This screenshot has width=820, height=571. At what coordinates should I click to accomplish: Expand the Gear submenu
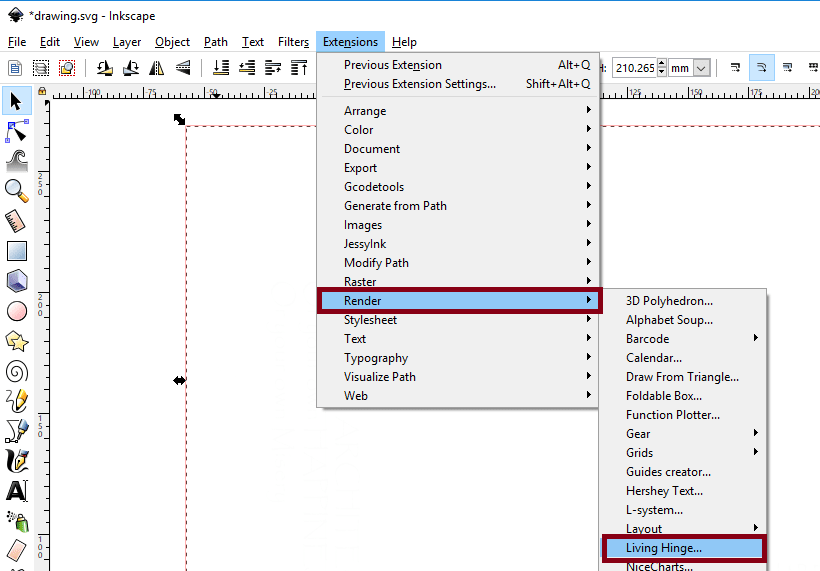pos(683,433)
